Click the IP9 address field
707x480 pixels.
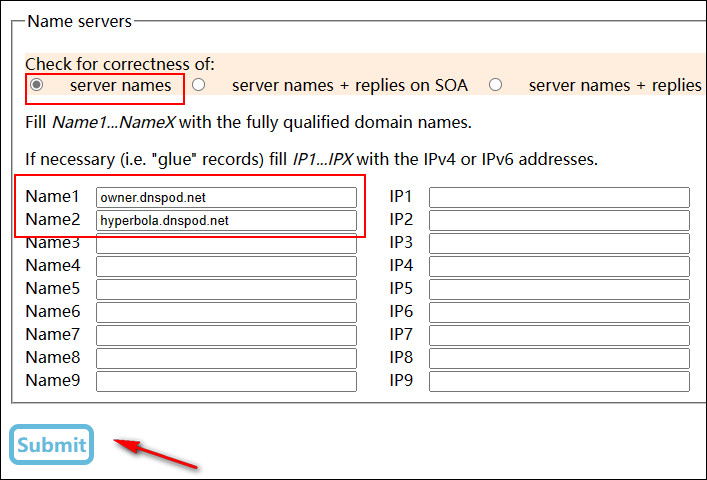click(559, 381)
